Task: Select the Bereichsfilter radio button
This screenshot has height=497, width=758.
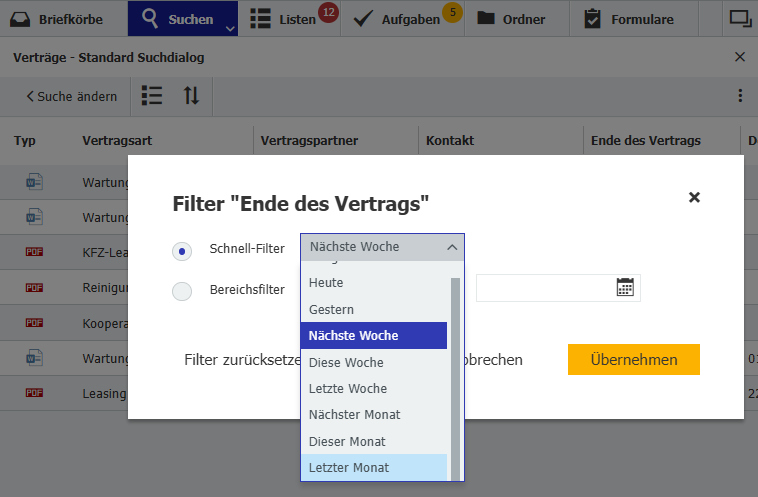Action: coord(182,291)
